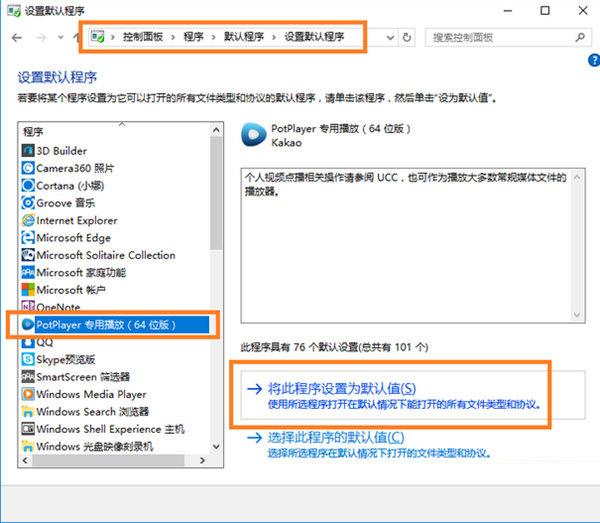Click description box scroll down arrow
The image size is (600, 523).
point(577,315)
